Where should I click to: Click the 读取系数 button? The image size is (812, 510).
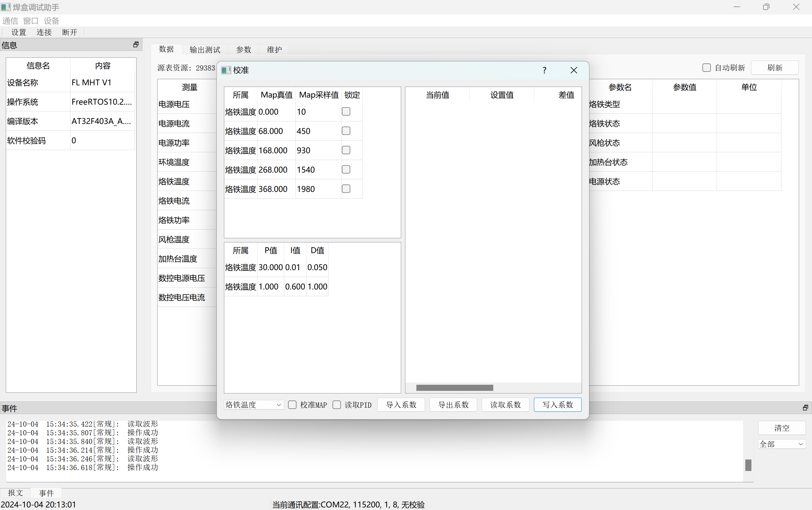point(506,405)
